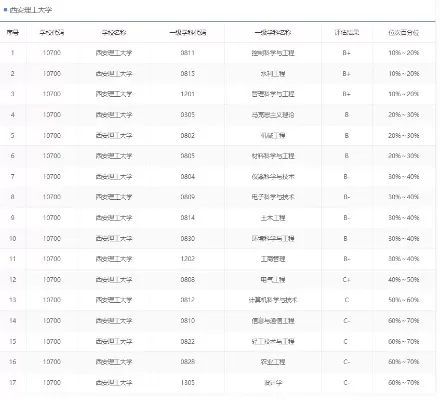Select discipline code 0814
The width and height of the screenshot is (440, 400).
[188, 218]
